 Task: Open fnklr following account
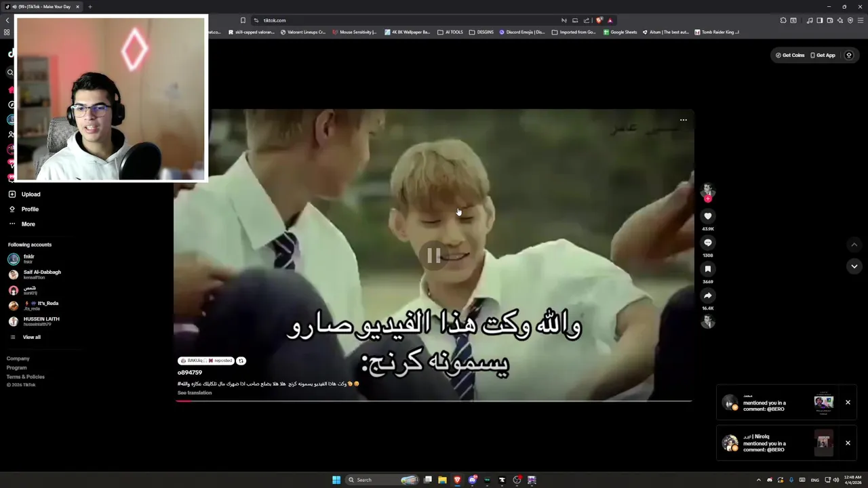pos(23,259)
